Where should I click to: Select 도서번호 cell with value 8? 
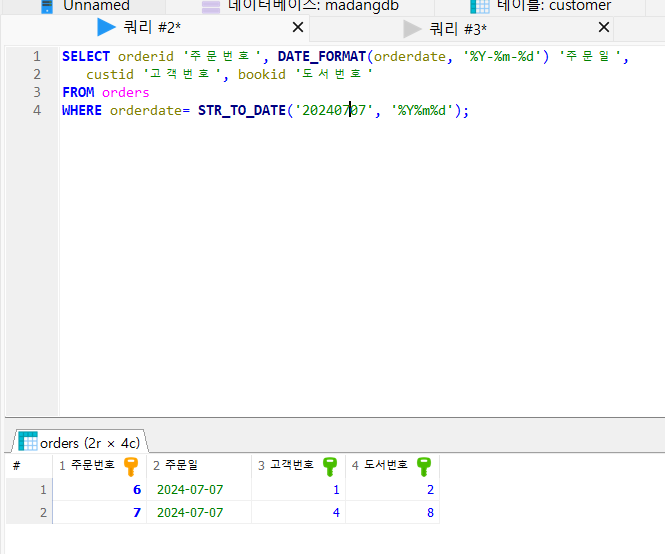[392, 512]
